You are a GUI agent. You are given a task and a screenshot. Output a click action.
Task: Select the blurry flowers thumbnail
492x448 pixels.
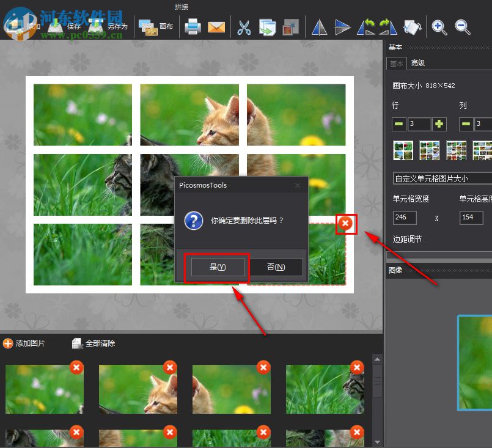[45, 389]
